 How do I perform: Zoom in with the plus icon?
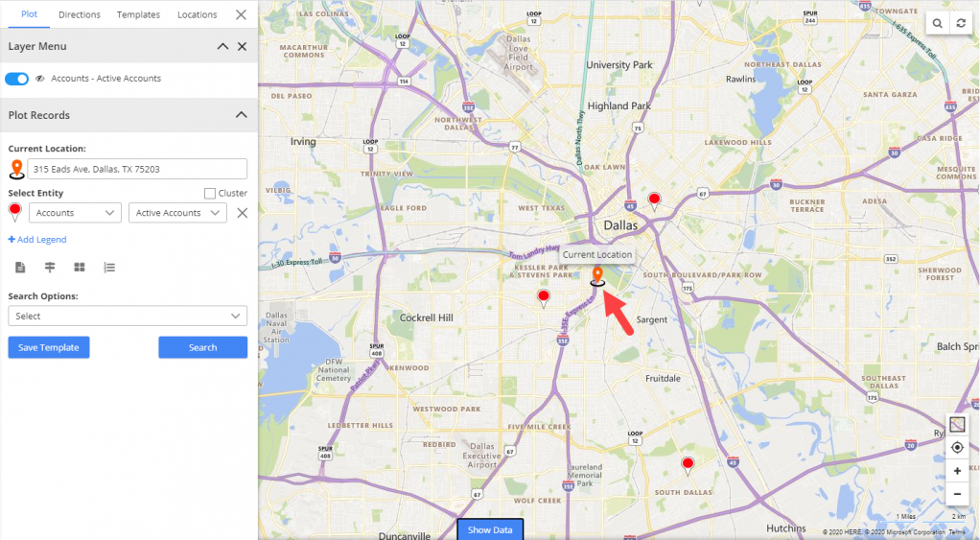pos(957,471)
